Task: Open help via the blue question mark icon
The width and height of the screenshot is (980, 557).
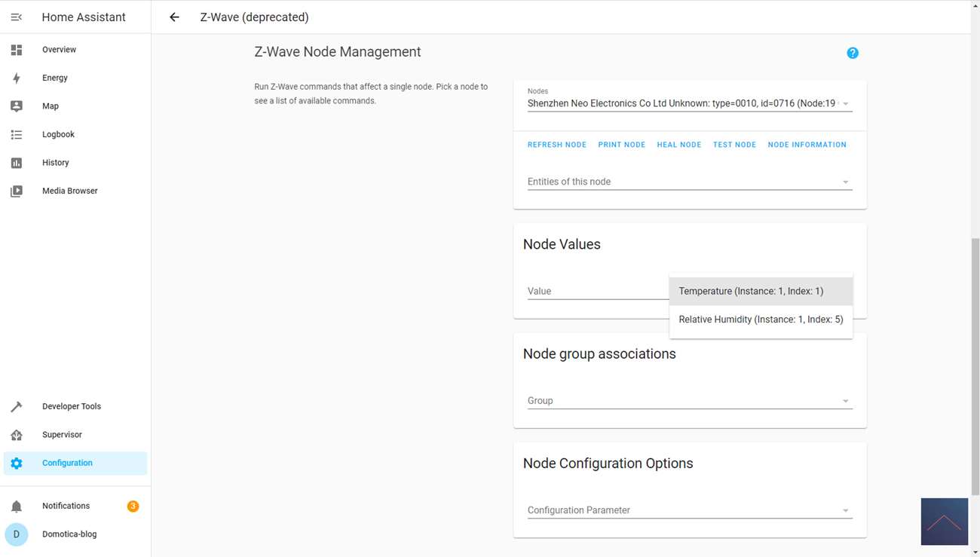Action: click(x=852, y=53)
